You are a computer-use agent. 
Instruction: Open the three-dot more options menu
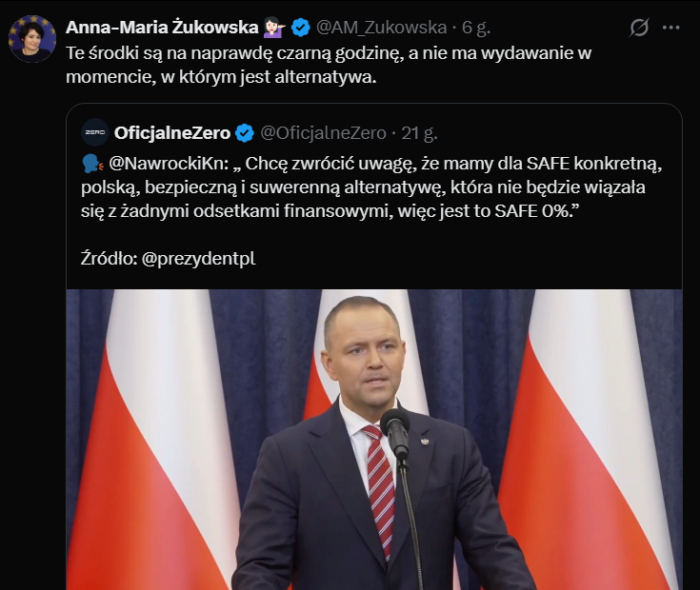(x=674, y=29)
